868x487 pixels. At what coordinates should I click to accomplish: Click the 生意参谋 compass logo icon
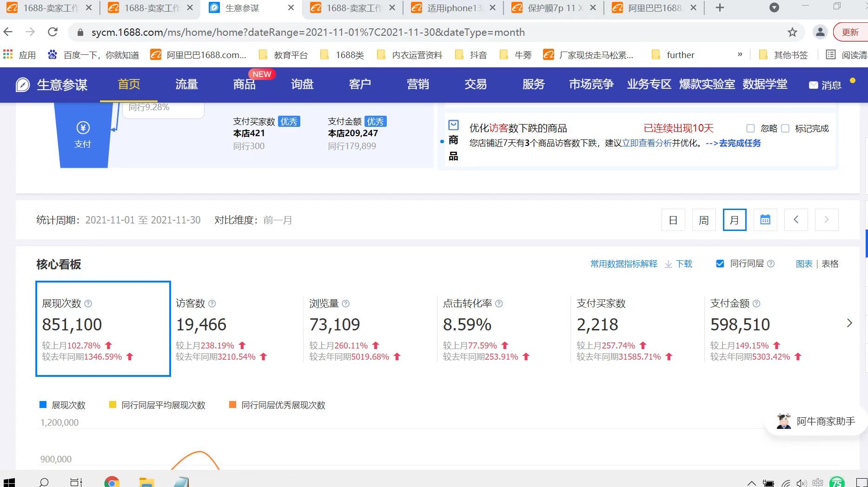tap(23, 85)
